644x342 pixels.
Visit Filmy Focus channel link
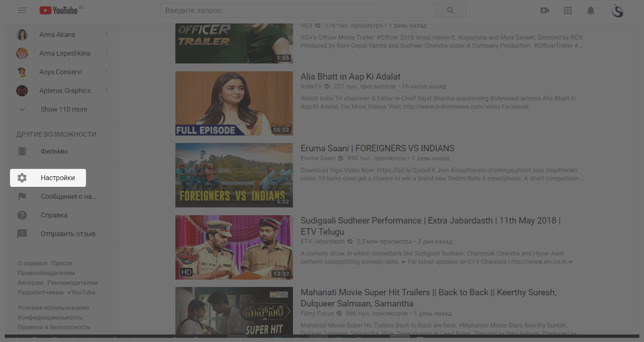(x=317, y=313)
